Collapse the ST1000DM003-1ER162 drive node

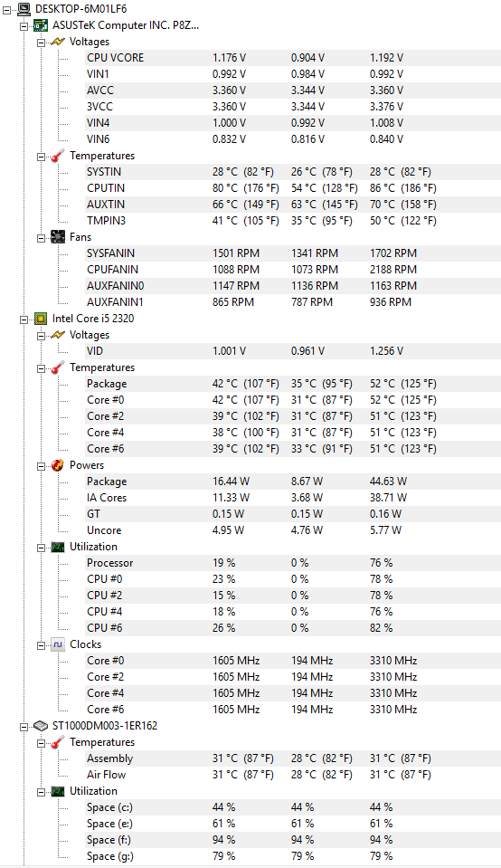click(24, 726)
